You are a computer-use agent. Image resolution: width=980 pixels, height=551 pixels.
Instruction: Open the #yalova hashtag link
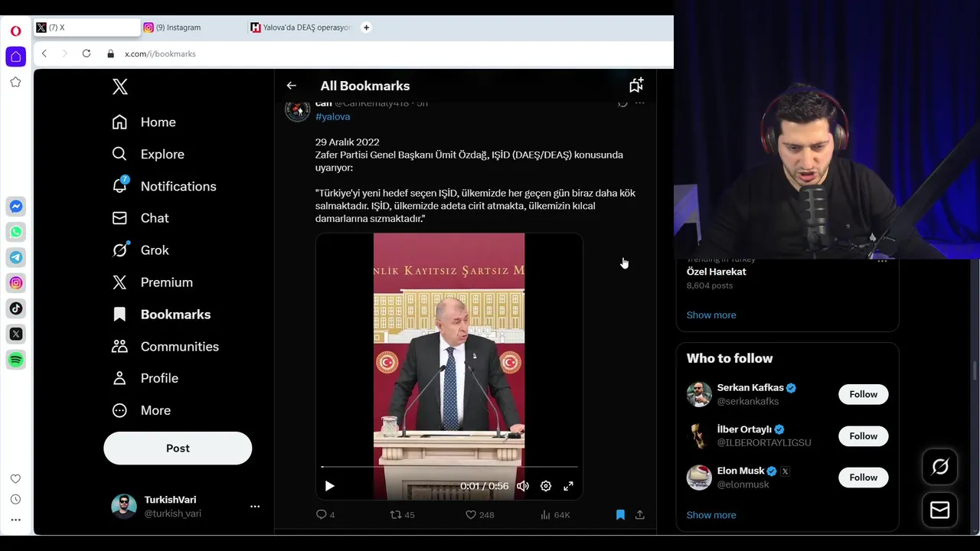[332, 116]
